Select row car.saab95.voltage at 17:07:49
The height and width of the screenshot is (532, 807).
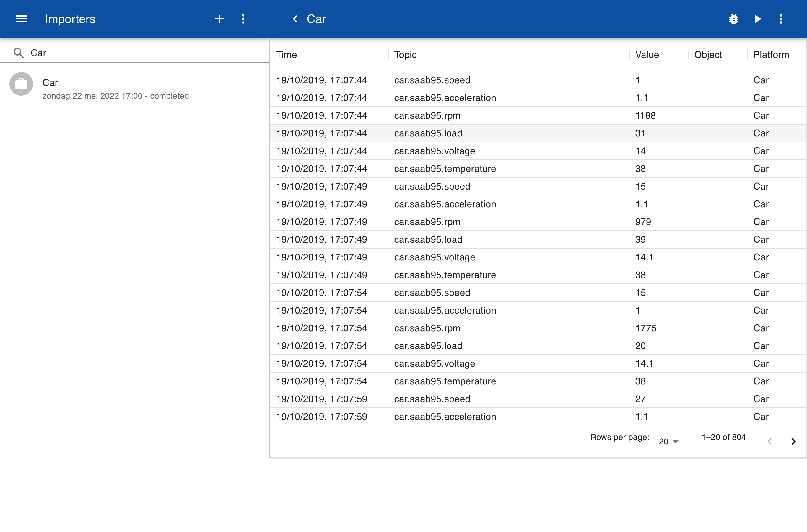(x=538, y=257)
